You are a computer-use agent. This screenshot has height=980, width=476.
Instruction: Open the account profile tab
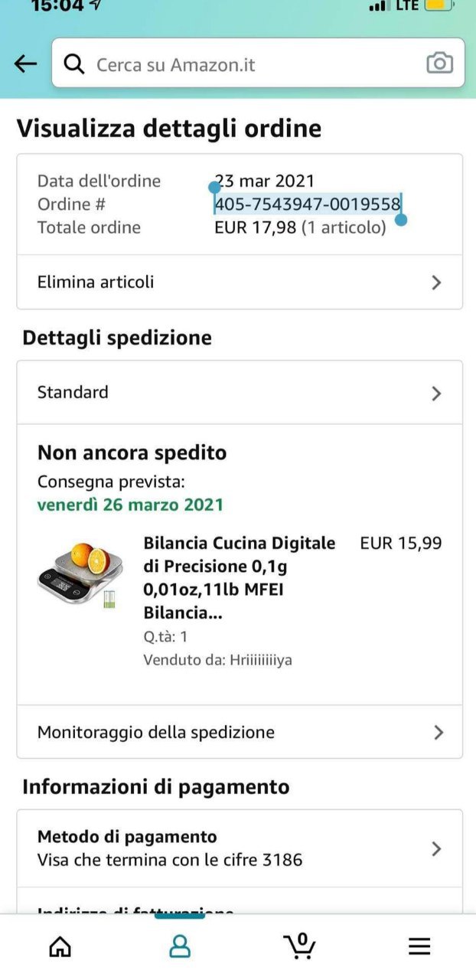pos(180,946)
